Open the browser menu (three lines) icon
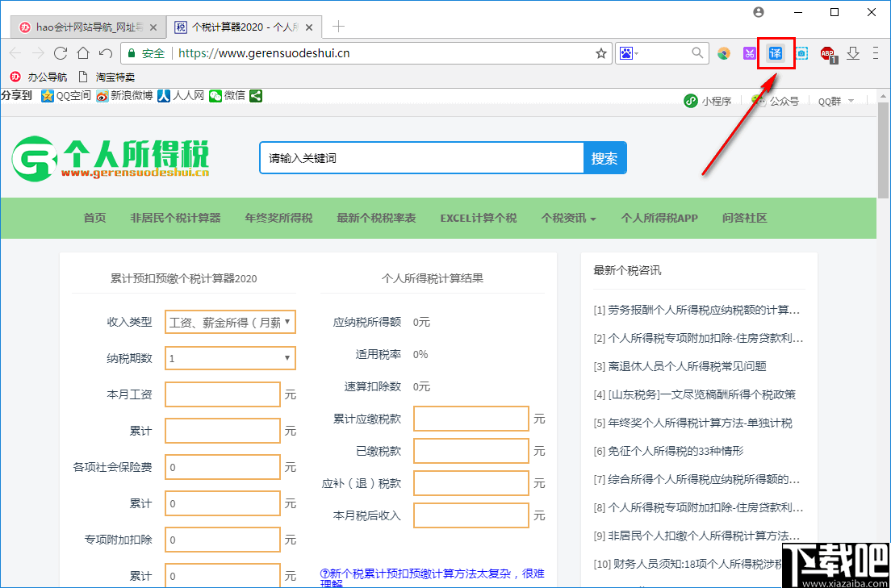The height and width of the screenshot is (588, 891). point(874,52)
